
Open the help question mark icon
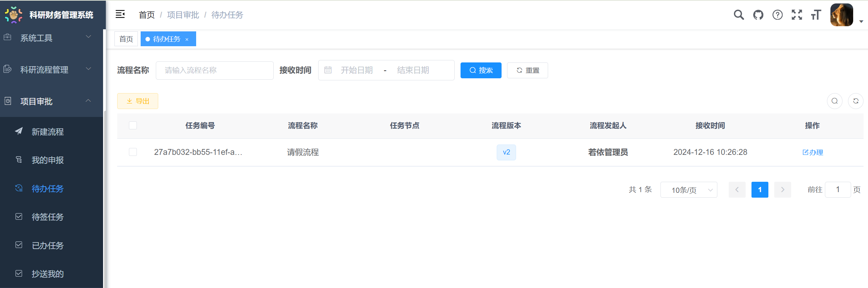pyautogui.click(x=777, y=15)
